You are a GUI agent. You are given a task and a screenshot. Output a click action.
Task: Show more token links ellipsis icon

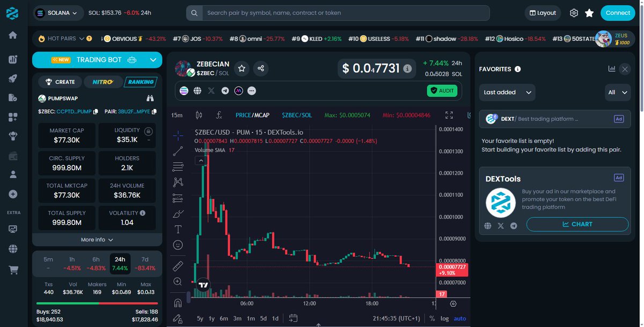pos(252,91)
